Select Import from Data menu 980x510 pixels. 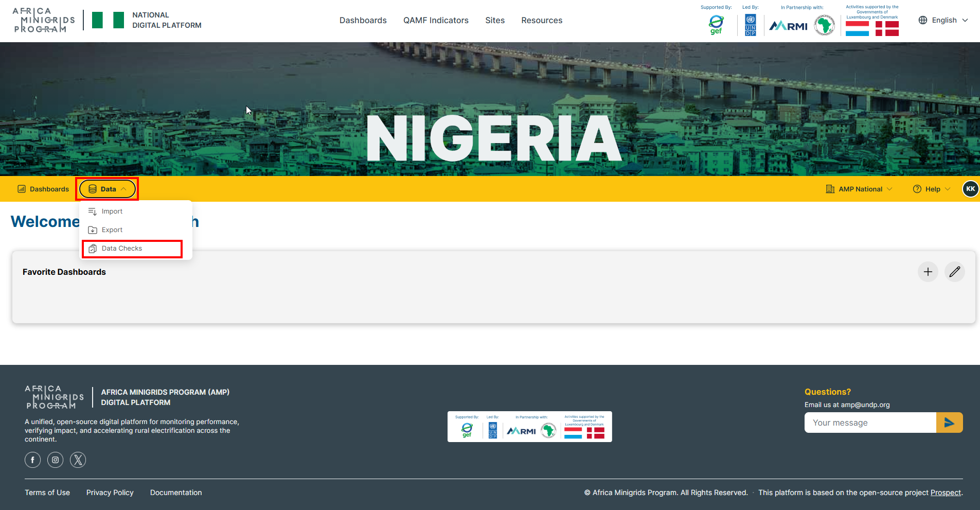click(136, 212)
